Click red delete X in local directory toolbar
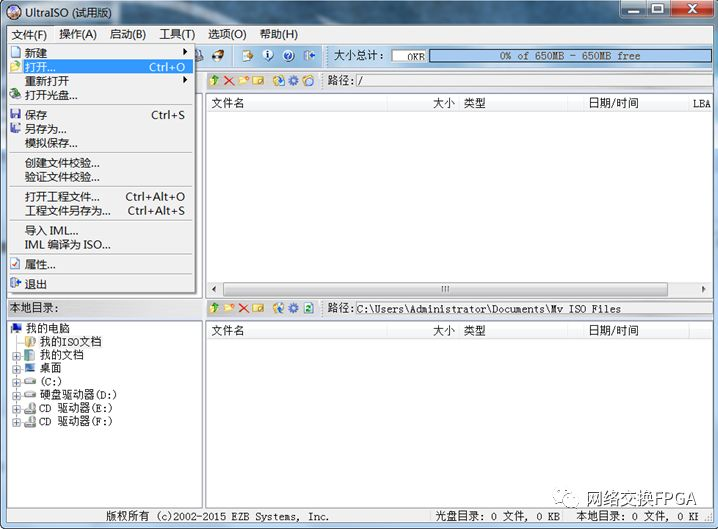718x529 pixels. [244, 308]
